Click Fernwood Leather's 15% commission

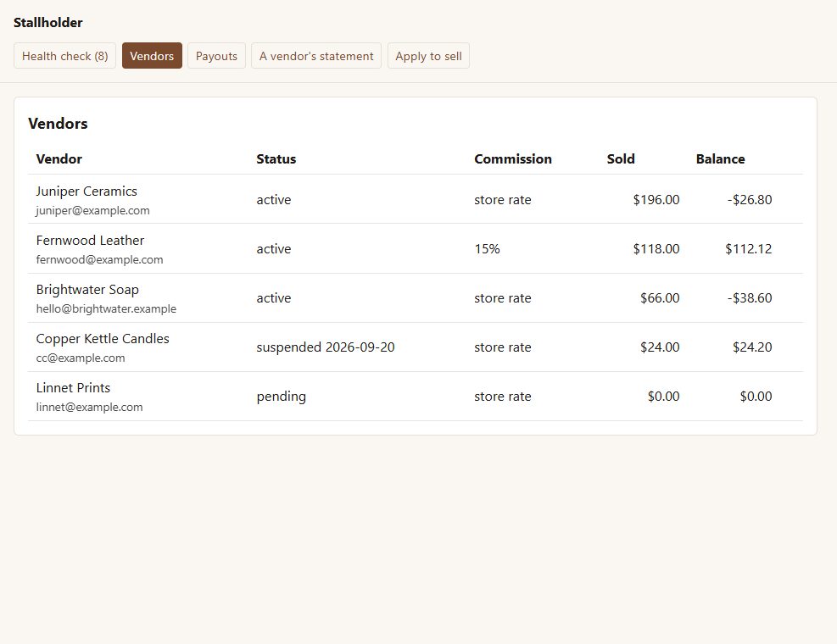488,248
